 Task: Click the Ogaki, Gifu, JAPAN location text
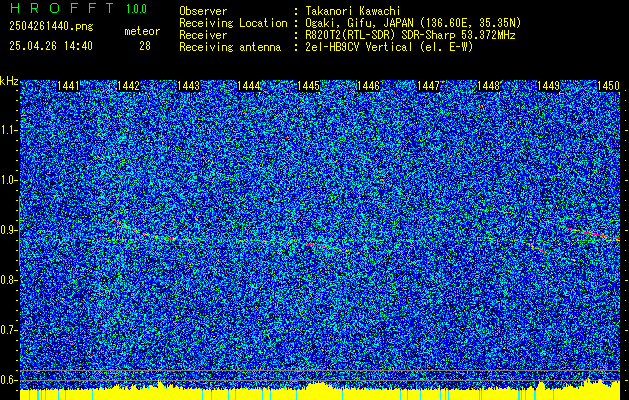coord(413,23)
